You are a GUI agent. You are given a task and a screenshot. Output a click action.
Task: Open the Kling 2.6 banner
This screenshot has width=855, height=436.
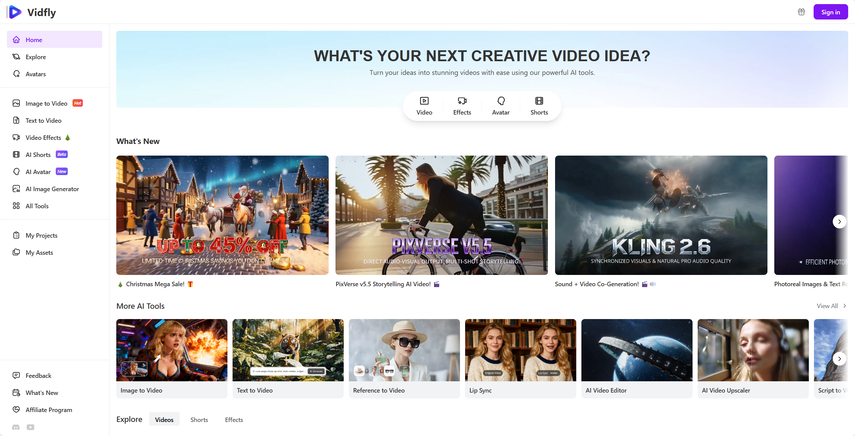[x=661, y=215]
